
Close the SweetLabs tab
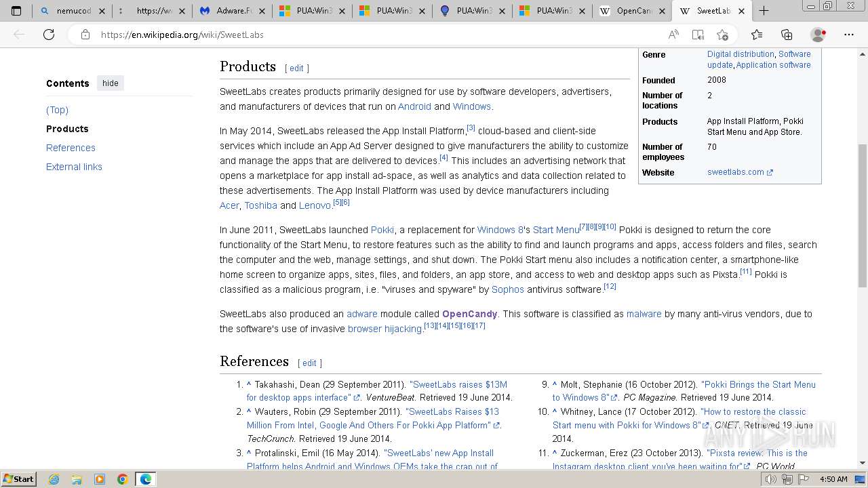741,11
